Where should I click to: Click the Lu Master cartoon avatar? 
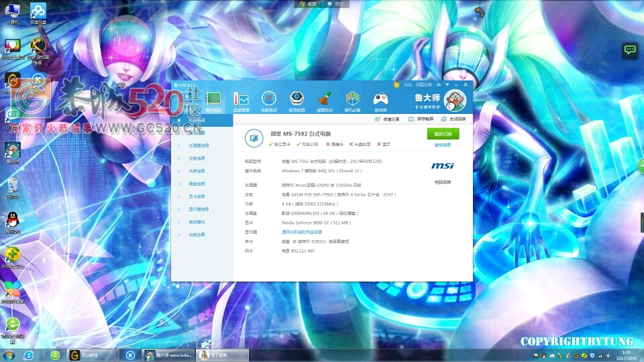coord(455,101)
